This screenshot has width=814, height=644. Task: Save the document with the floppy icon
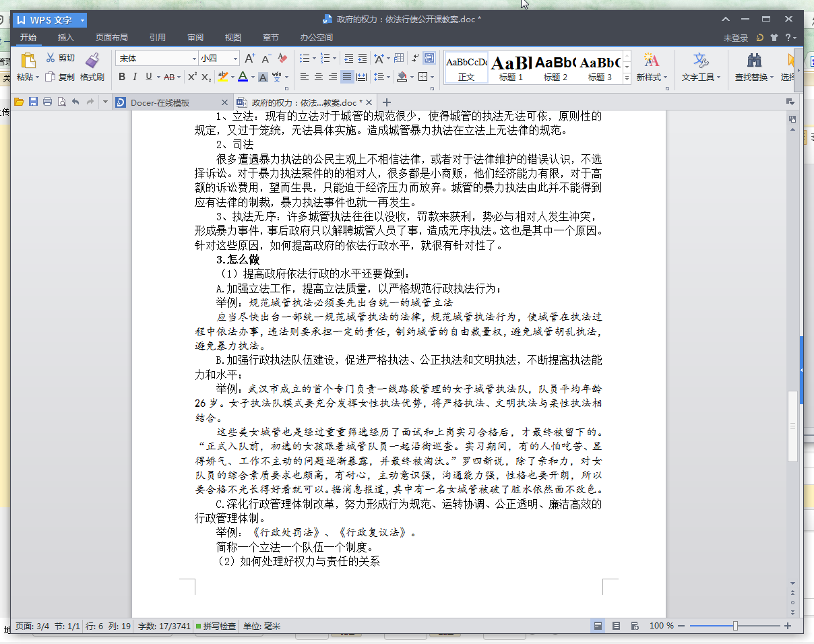pos(33,102)
